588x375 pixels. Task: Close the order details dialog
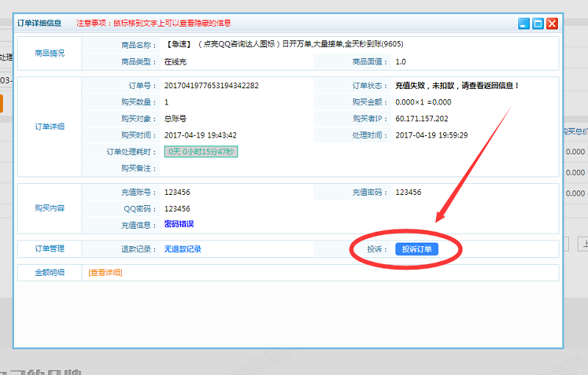552,24
